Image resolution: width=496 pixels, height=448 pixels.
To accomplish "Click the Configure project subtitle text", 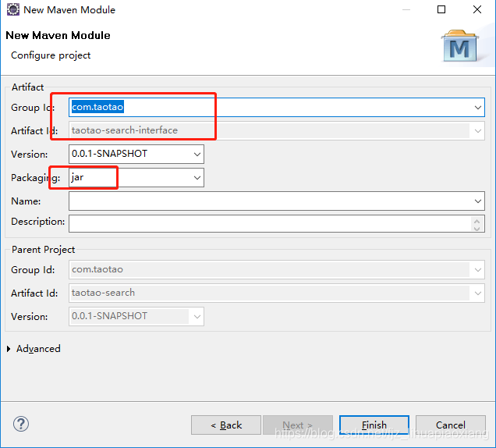I will 51,55.
